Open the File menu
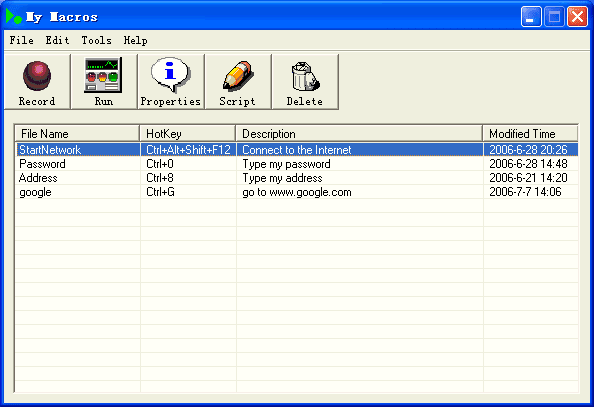 coord(22,40)
